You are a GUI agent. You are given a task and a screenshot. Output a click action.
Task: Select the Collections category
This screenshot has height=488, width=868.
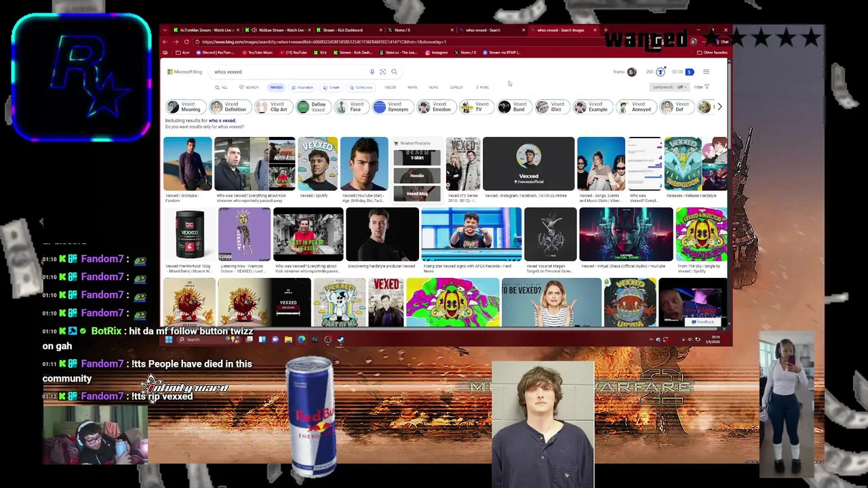361,87
